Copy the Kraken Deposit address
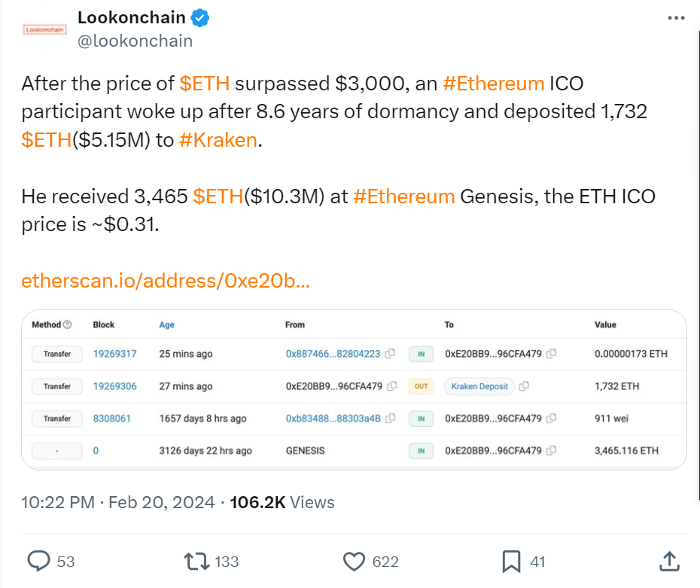700x588 pixels. tap(524, 386)
